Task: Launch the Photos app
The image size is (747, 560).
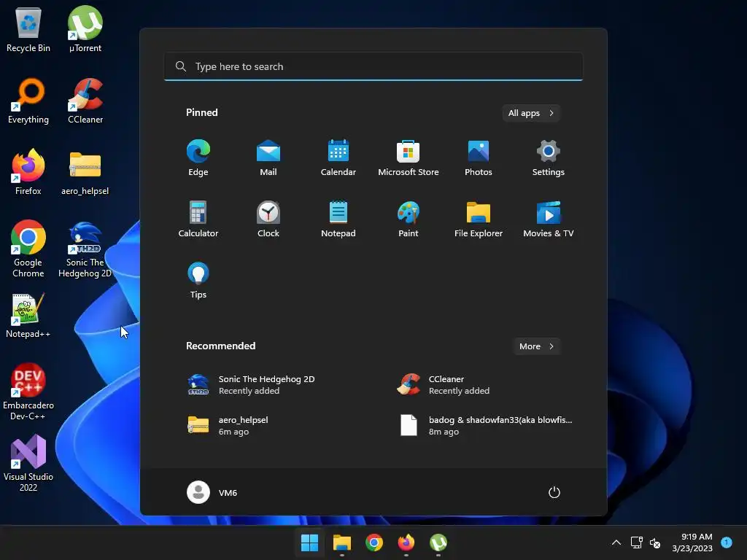Action: point(479,157)
